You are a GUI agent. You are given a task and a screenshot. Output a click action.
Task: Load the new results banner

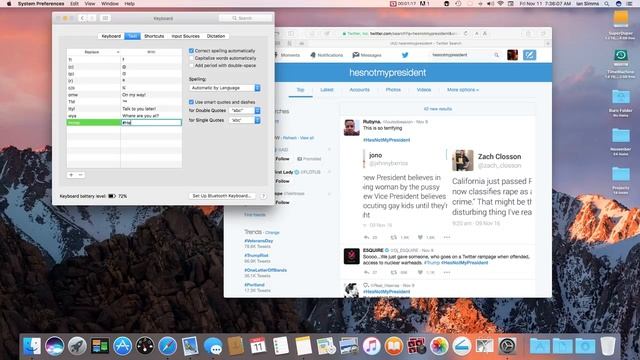coord(438,109)
